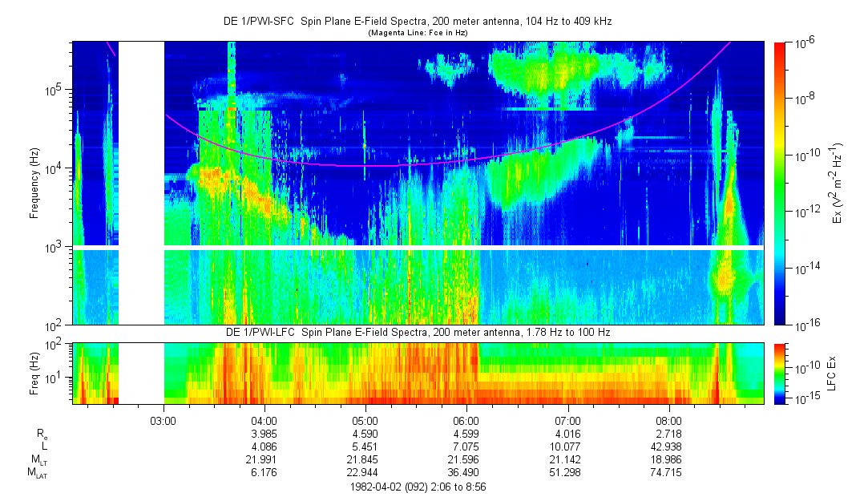868x497 pixels.
Task: Click the Frequency (Hz) vertical axis label
Action: [x=34, y=183]
